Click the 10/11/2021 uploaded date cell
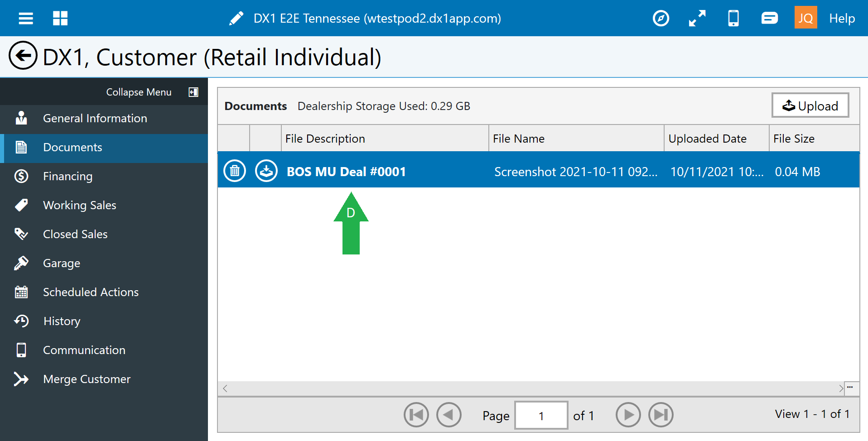Screen dimensions: 868x441 click(x=717, y=172)
